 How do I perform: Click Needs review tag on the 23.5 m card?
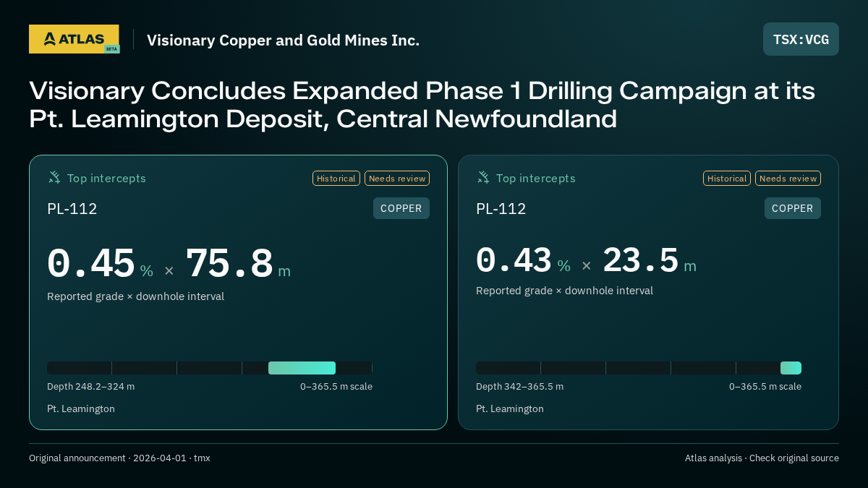[788, 178]
